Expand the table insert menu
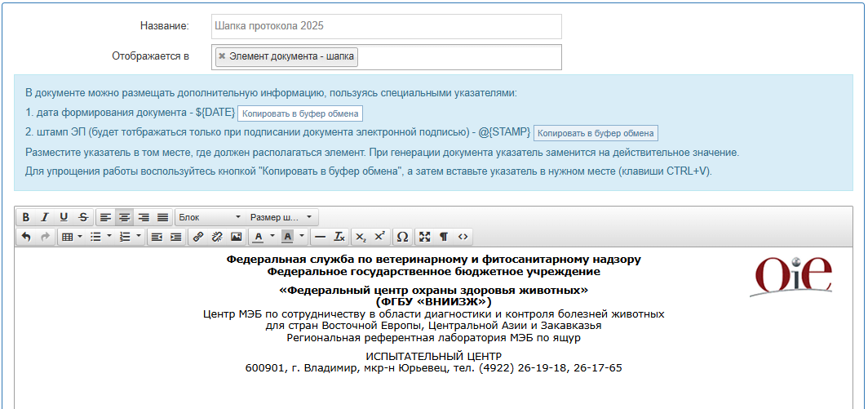The width and height of the screenshot is (868, 409). click(x=72, y=237)
